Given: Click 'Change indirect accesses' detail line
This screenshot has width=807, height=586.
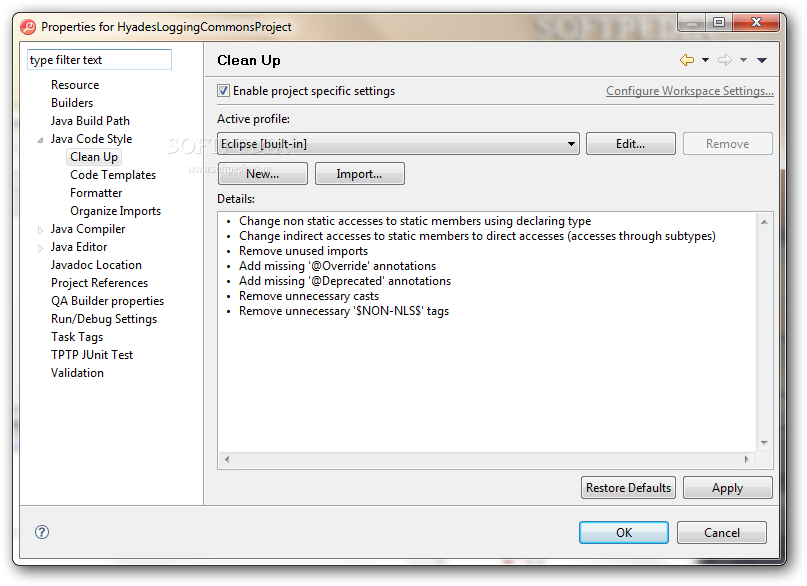Looking at the screenshot, I should pos(477,236).
